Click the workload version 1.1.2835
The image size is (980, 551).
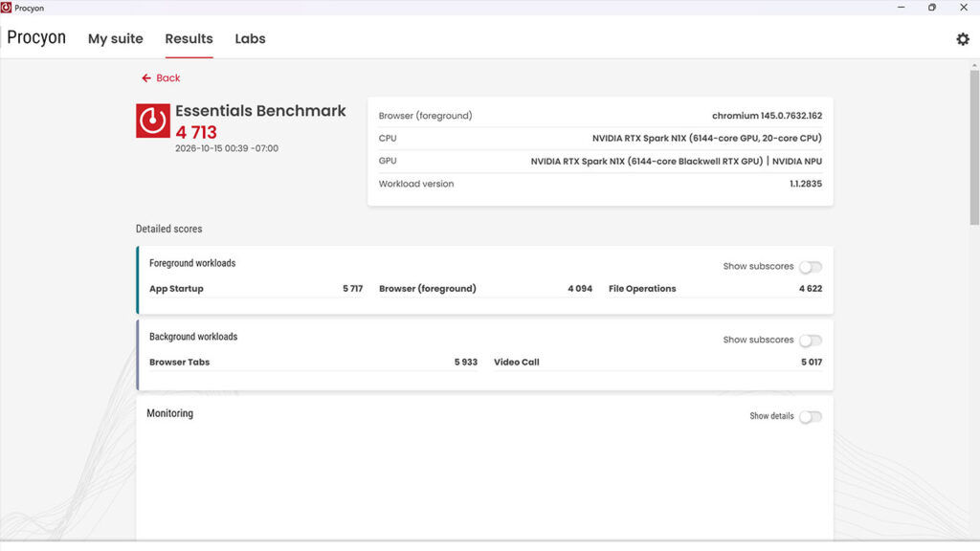click(x=806, y=184)
